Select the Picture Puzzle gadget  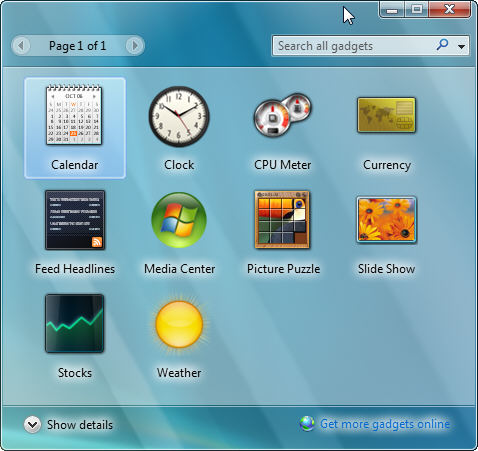[282, 220]
